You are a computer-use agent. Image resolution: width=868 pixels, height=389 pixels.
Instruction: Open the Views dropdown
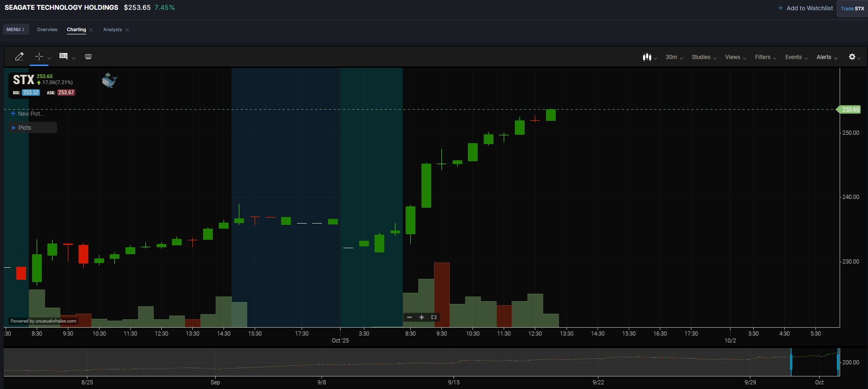736,57
